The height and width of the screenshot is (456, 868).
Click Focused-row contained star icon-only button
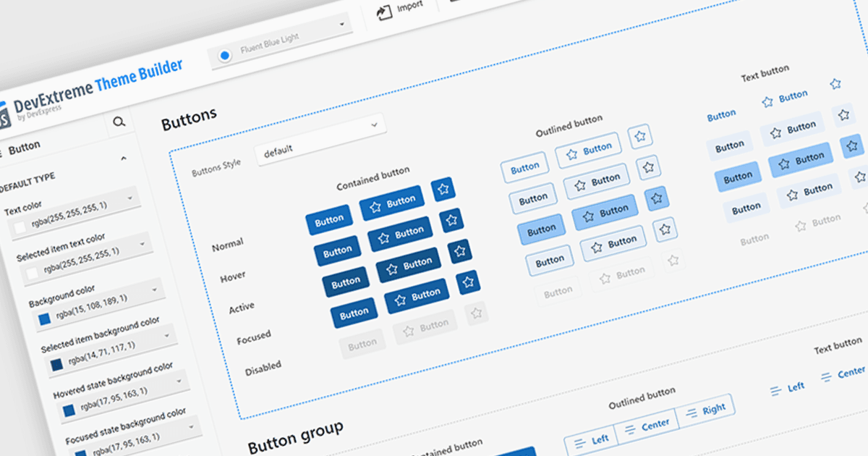pos(468,282)
